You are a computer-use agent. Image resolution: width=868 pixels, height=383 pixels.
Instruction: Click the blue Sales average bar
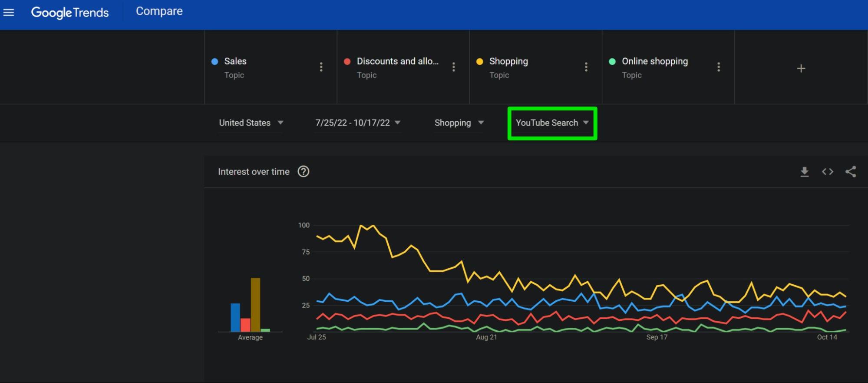tap(235, 317)
